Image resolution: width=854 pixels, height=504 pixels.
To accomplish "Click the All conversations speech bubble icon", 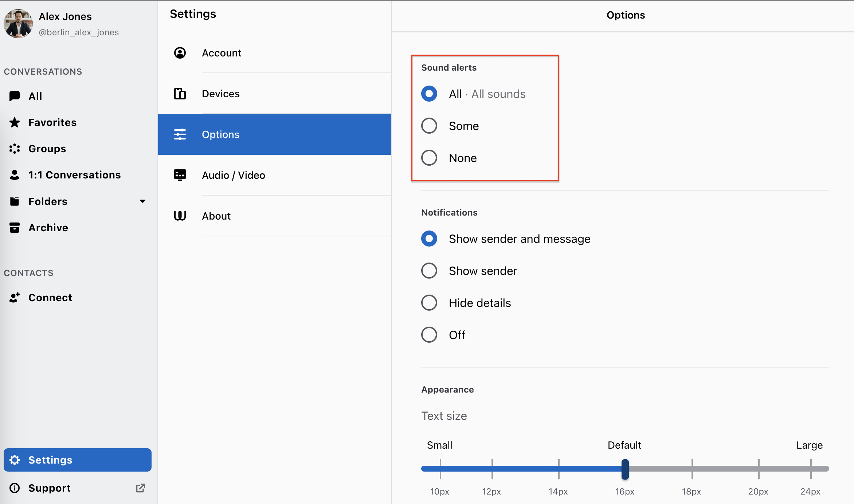I will (x=15, y=96).
